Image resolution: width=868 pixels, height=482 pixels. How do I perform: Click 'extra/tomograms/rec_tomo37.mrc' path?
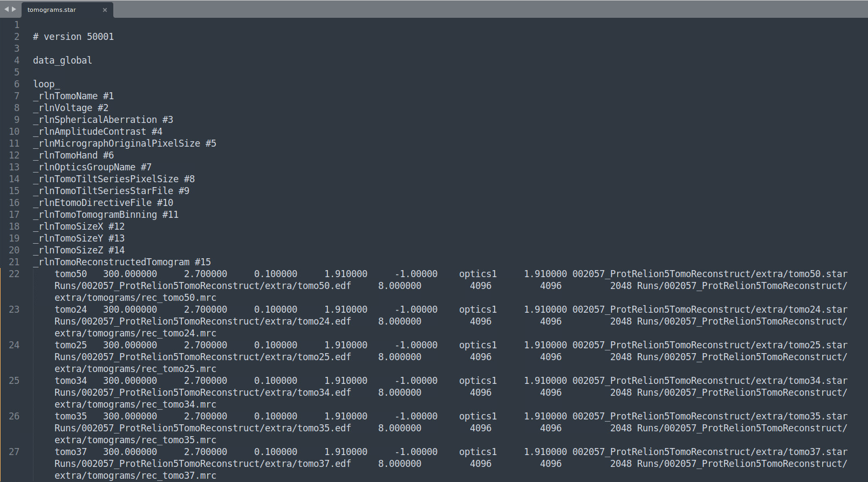[x=135, y=476]
